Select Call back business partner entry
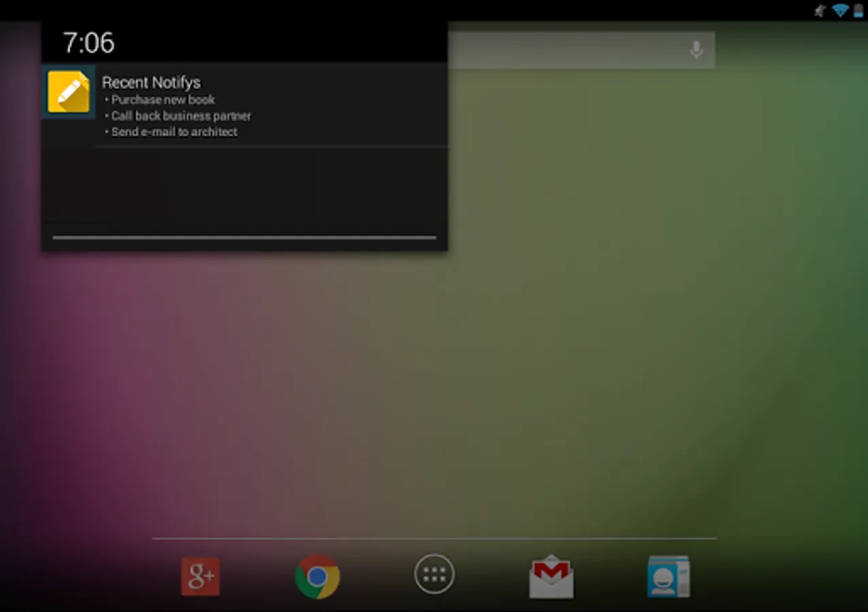Image resolution: width=868 pixels, height=612 pixels. (181, 116)
